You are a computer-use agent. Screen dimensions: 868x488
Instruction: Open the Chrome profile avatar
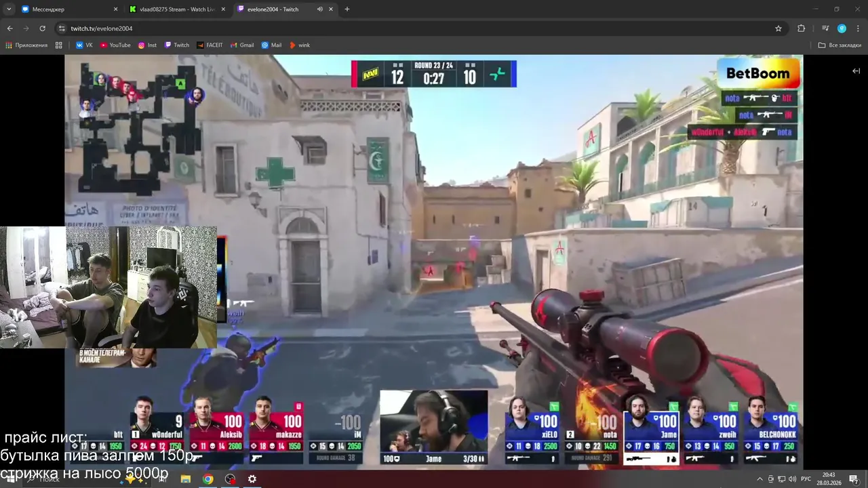pos(842,28)
